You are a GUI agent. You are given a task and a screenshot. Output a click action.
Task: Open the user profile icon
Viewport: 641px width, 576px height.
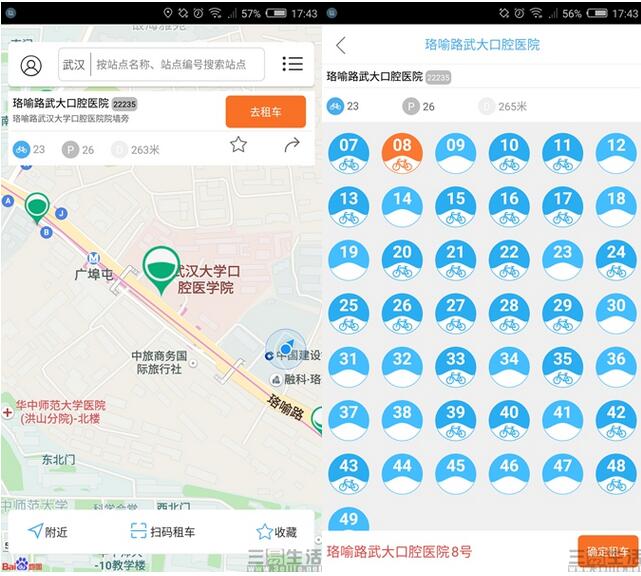(31, 65)
